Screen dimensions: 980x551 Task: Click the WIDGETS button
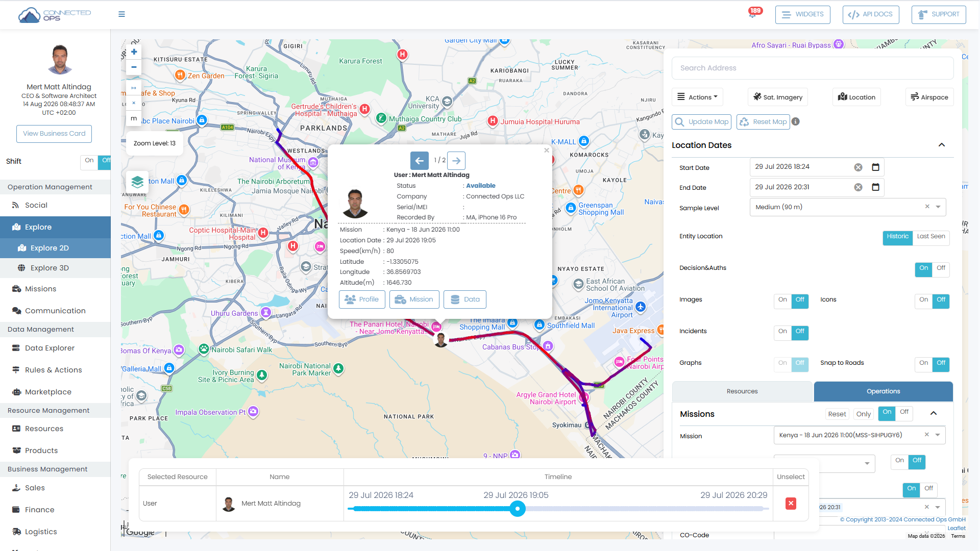802,14
